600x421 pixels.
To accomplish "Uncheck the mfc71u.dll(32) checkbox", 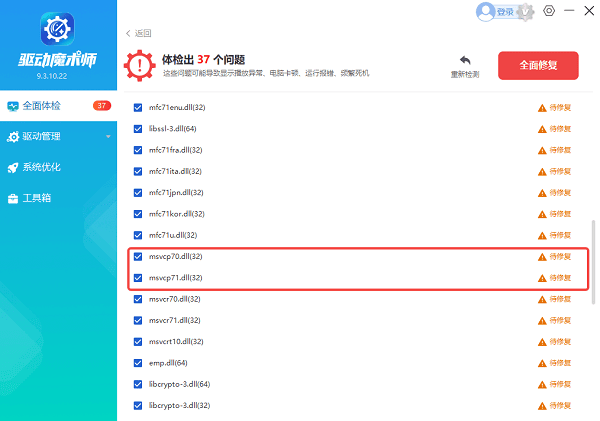I will [x=138, y=235].
